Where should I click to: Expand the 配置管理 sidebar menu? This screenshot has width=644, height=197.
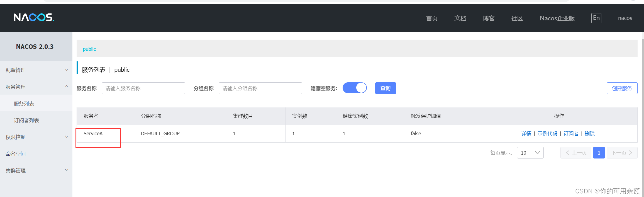(36, 70)
